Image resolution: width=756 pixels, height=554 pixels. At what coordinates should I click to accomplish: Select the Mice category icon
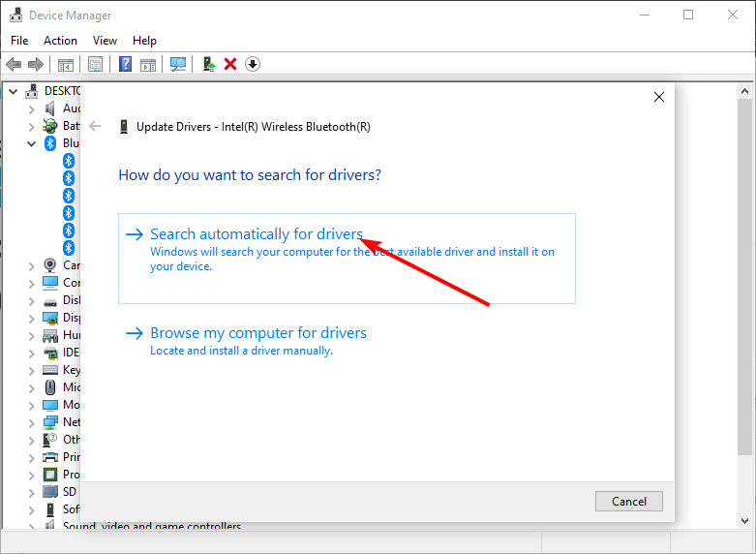pyautogui.click(x=50, y=387)
